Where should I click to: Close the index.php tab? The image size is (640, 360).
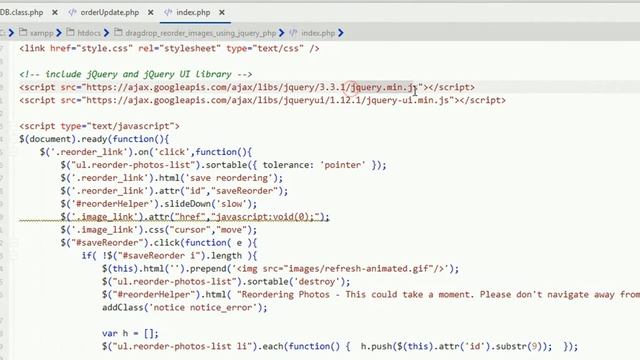coord(222,13)
